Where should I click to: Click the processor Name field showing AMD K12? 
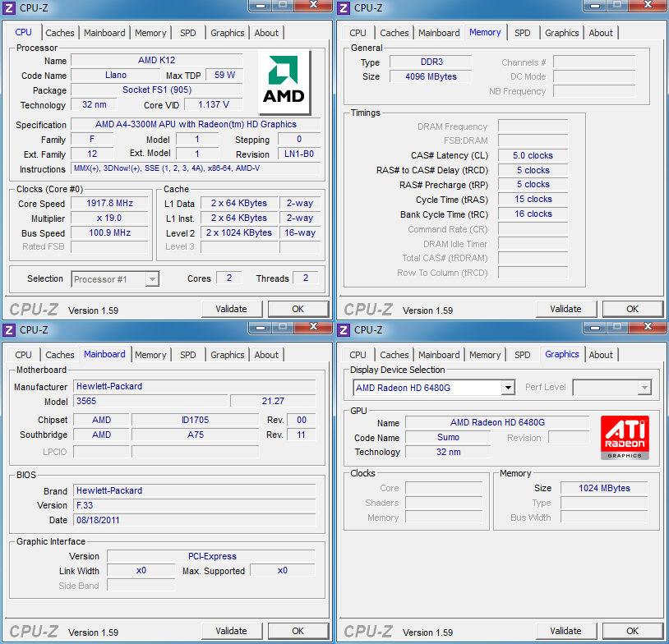point(157,60)
